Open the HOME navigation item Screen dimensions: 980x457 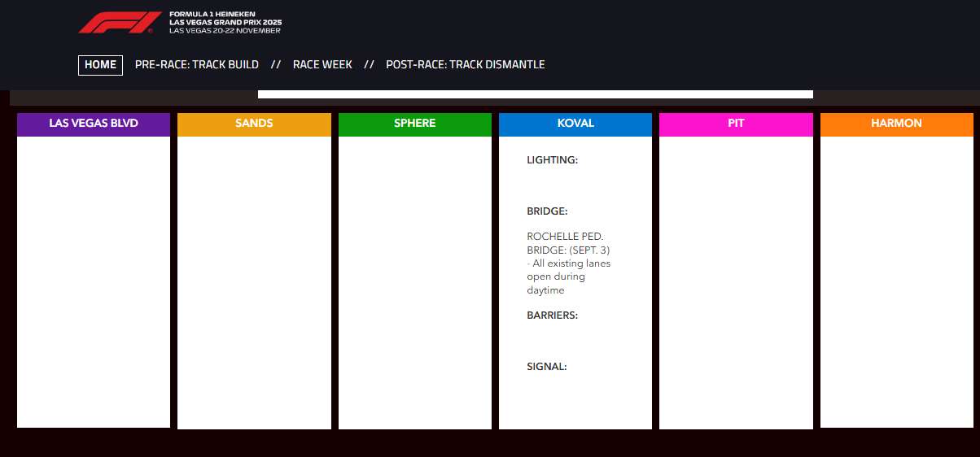tap(100, 65)
